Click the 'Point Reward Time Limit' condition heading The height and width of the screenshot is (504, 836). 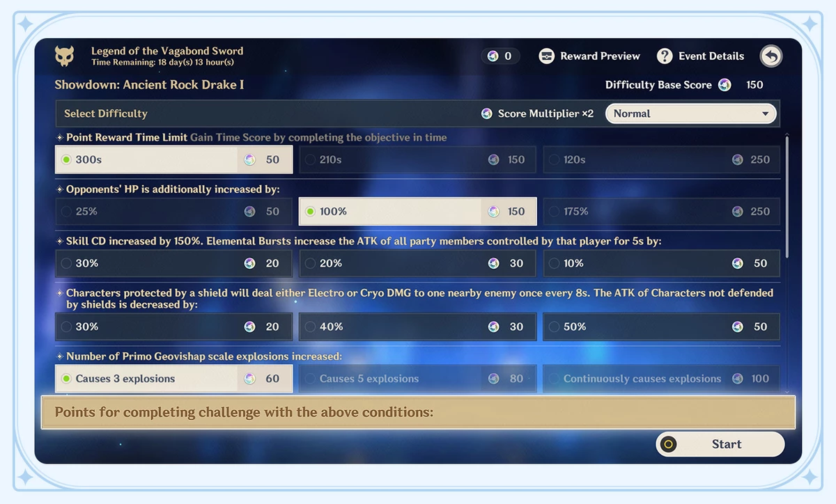point(127,137)
